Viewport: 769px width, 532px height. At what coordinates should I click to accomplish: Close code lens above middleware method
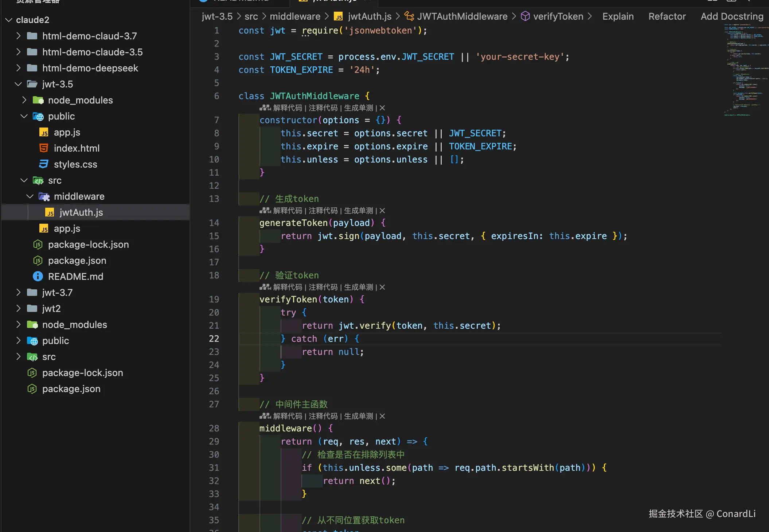(382, 416)
